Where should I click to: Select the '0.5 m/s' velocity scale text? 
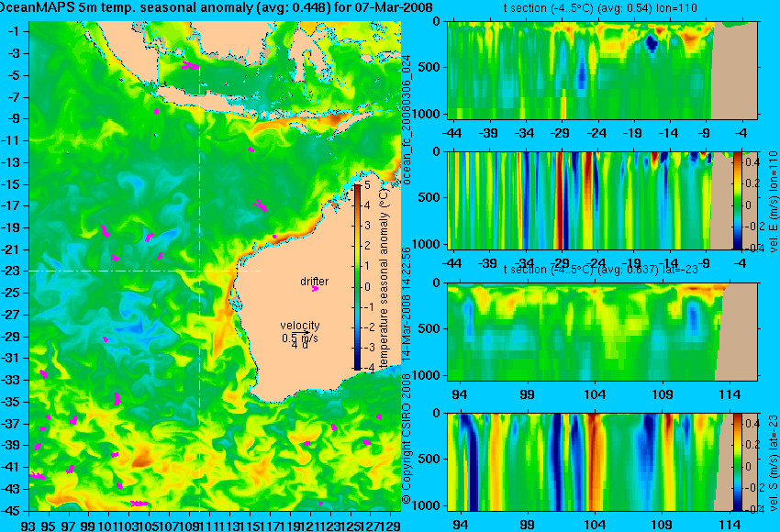pyautogui.click(x=300, y=338)
